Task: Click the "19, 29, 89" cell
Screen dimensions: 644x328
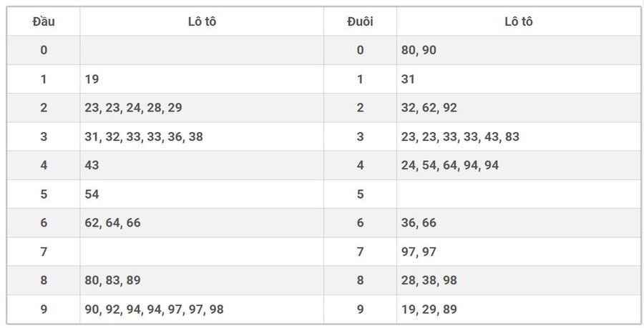Action: 429,309
